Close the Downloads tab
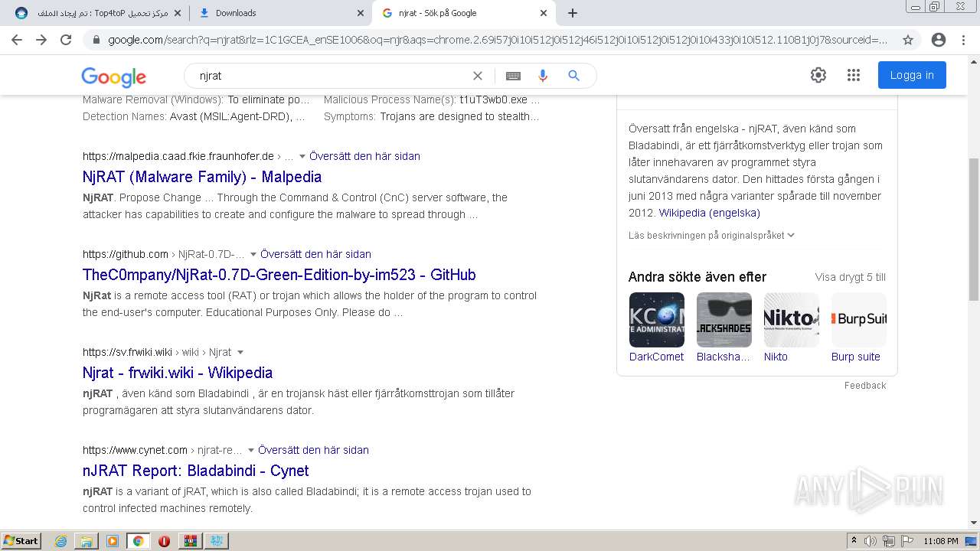The height and width of the screenshot is (551, 980). pyautogui.click(x=361, y=13)
